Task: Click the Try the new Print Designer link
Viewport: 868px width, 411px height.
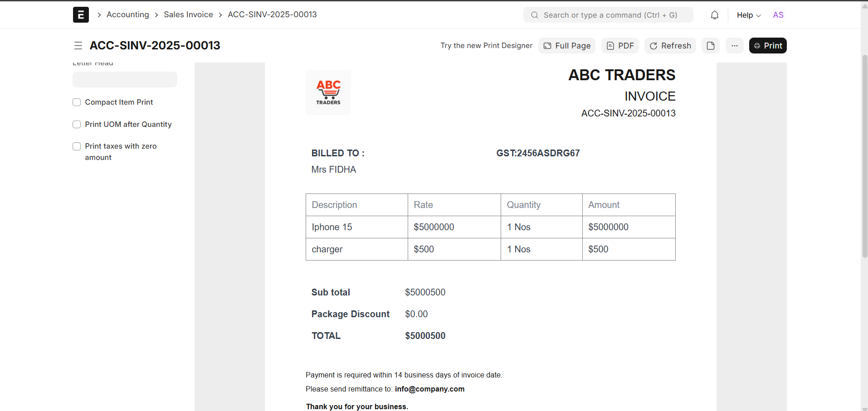Action: tap(486, 46)
